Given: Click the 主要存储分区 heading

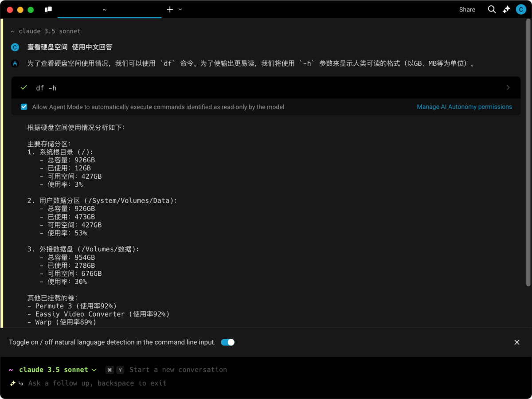Looking at the screenshot, I should click(49, 144).
